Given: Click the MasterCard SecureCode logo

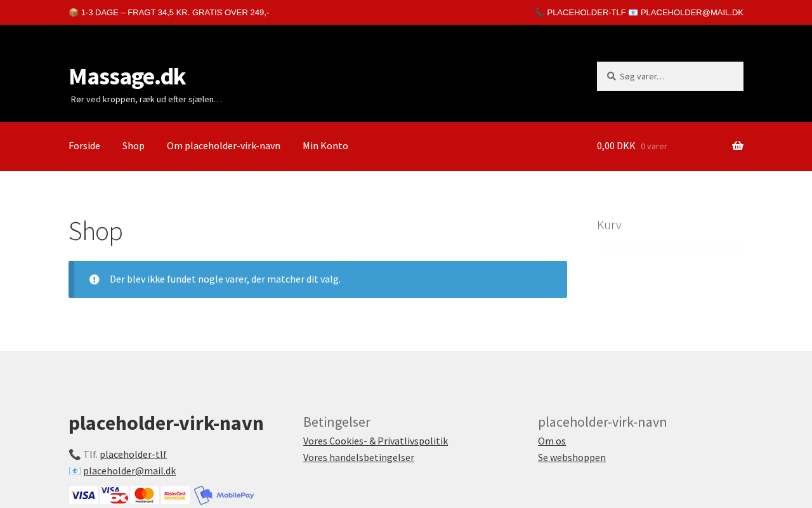Looking at the screenshot, I should tap(175, 495).
